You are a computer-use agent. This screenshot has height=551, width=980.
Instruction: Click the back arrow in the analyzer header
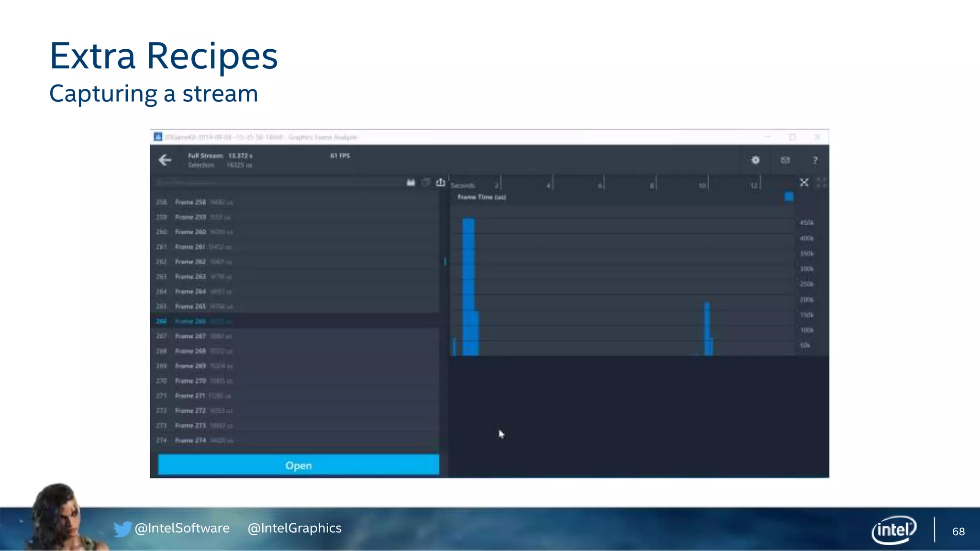point(165,160)
